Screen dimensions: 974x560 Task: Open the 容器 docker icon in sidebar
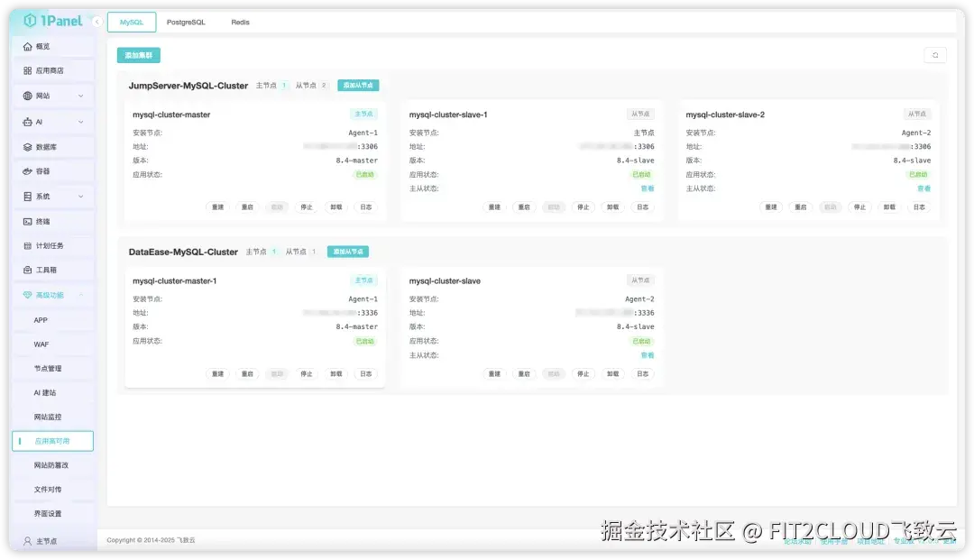[x=27, y=171]
